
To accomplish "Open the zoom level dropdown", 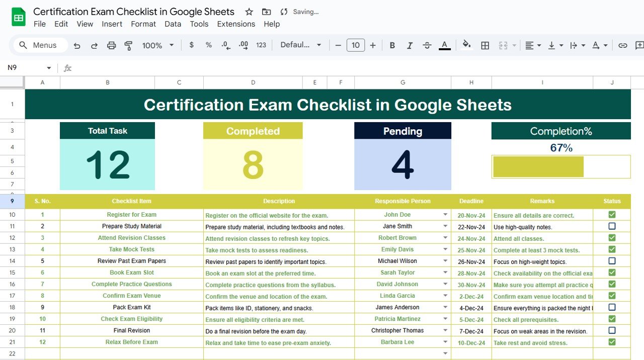I will coord(158,45).
